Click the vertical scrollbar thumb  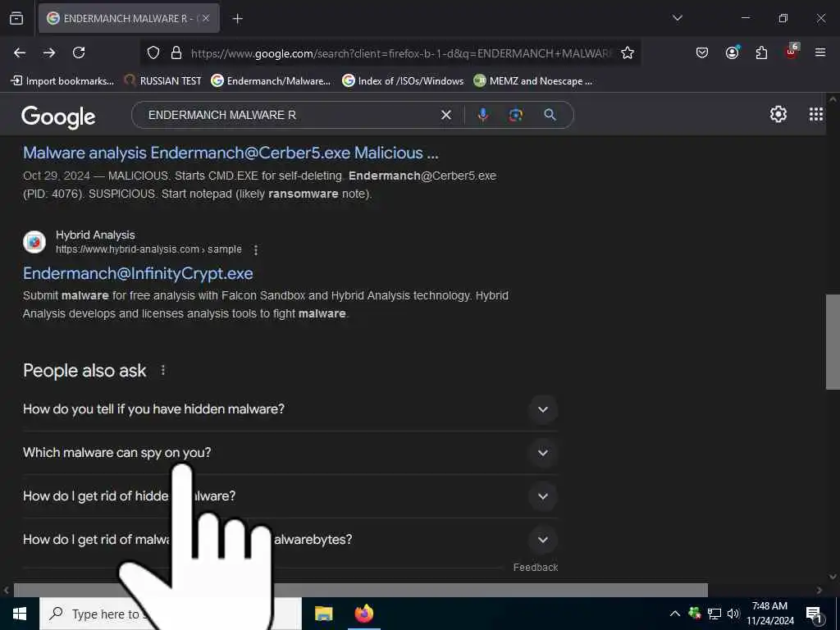(833, 342)
